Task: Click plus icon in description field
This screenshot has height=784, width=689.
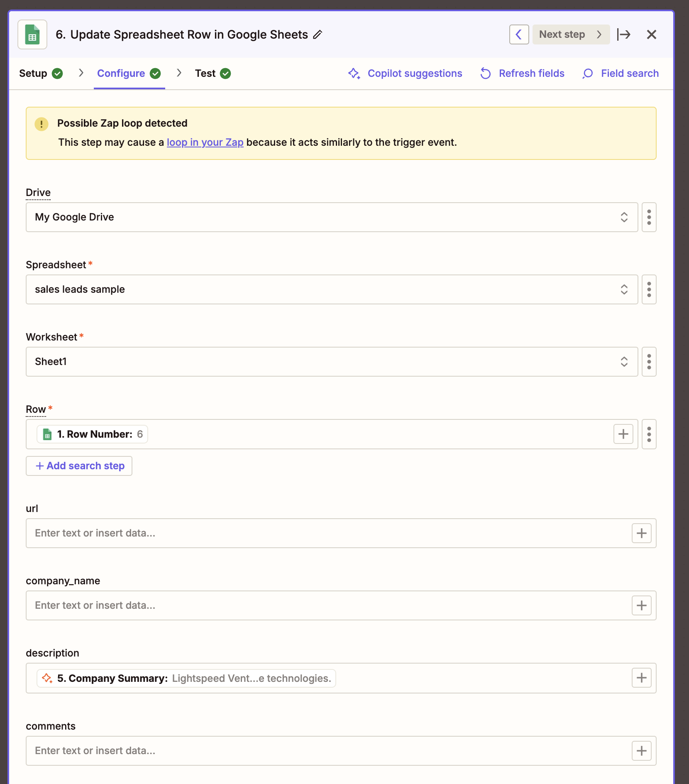Action: tap(641, 678)
